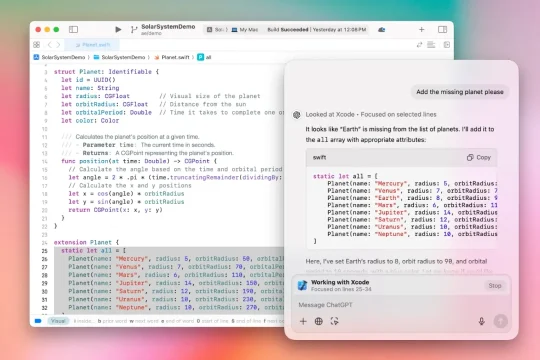
Task: Click the plus attach icon in ChatGPT
Action: click(303, 321)
